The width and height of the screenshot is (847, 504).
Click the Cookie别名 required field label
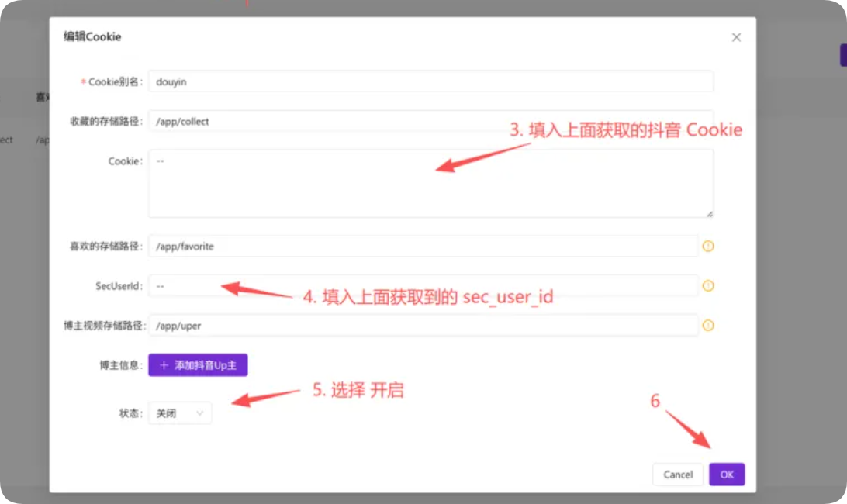pyautogui.click(x=112, y=81)
